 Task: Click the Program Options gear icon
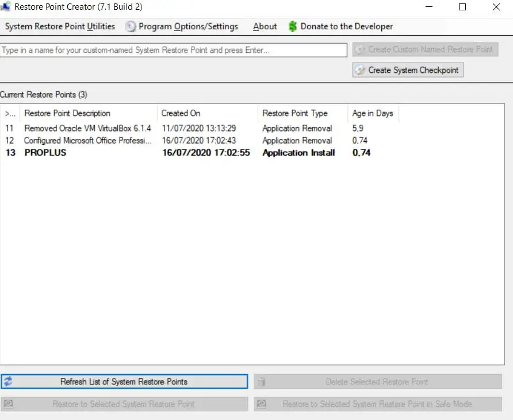[130, 26]
